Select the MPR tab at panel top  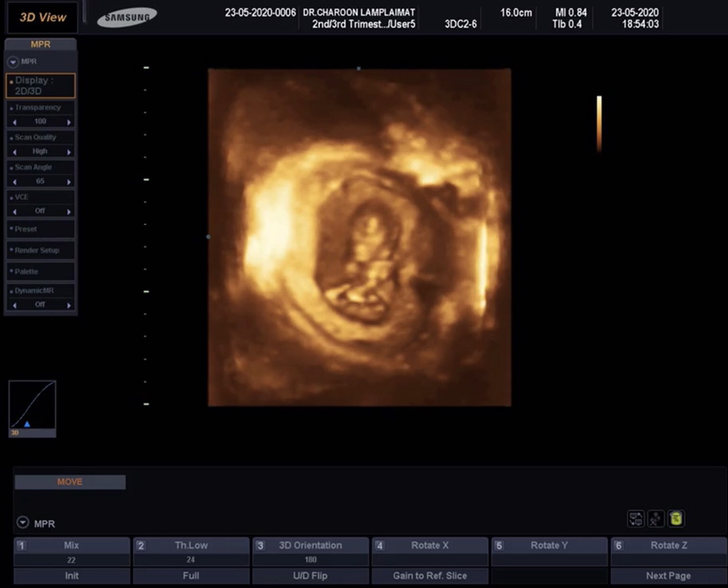click(41, 44)
